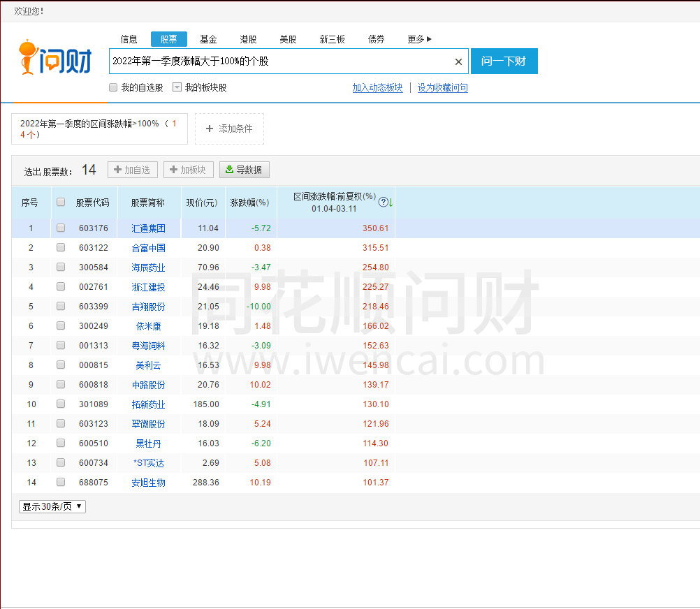Click the 添加条件 plus box
Screen dimensions: 700x609
point(229,129)
